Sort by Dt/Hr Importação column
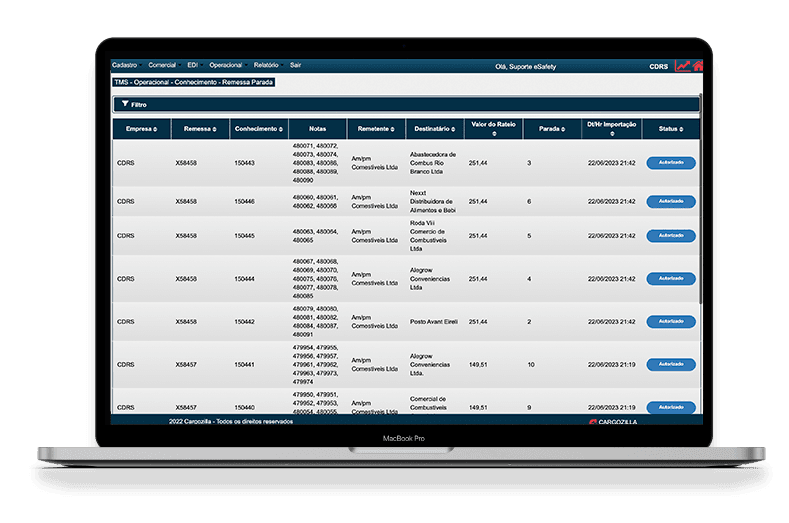789x523 pixels. click(610, 129)
